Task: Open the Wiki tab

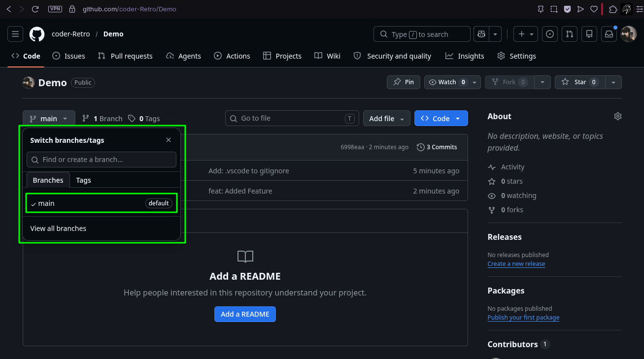Action: pyautogui.click(x=328, y=56)
